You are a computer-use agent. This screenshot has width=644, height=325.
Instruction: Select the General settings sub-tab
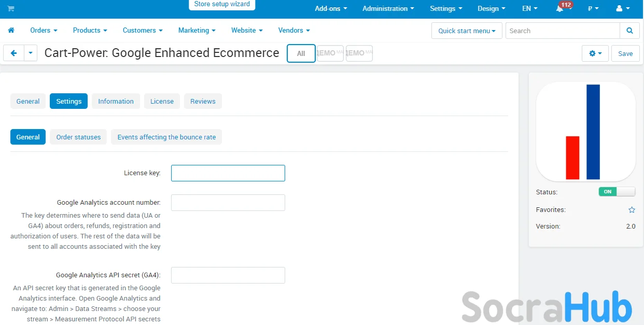coord(28,137)
